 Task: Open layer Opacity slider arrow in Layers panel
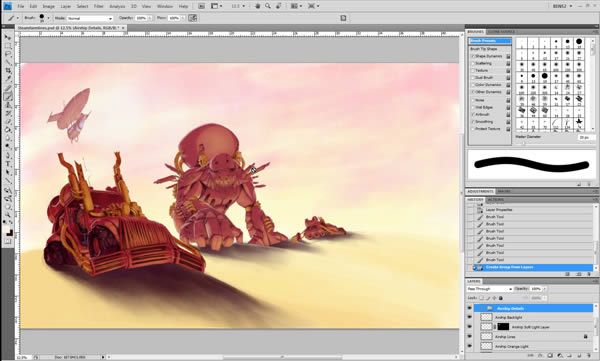(x=545, y=289)
